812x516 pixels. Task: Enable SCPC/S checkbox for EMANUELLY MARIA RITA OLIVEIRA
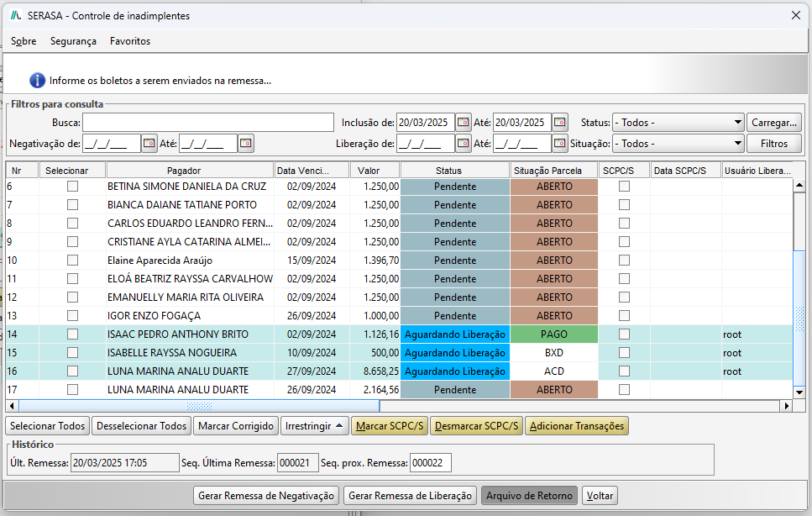pos(625,297)
